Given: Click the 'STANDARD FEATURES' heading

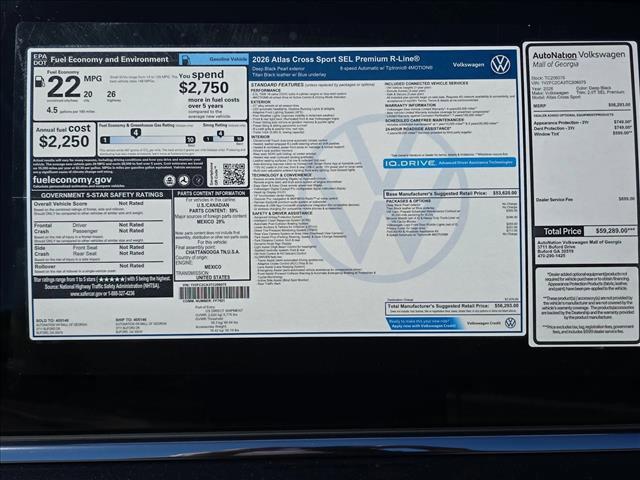Looking at the screenshot, I should [x=277, y=84].
